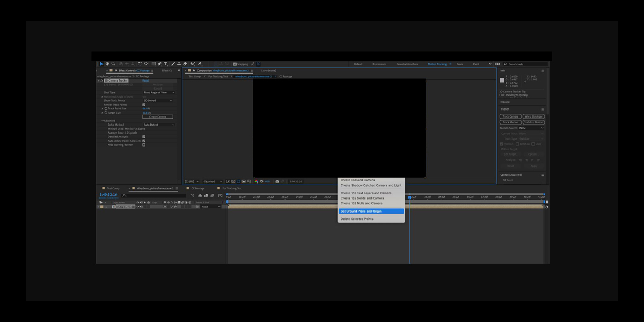Click Reset link for 3D Camera Tracker
The image size is (644, 322).
(x=145, y=80)
